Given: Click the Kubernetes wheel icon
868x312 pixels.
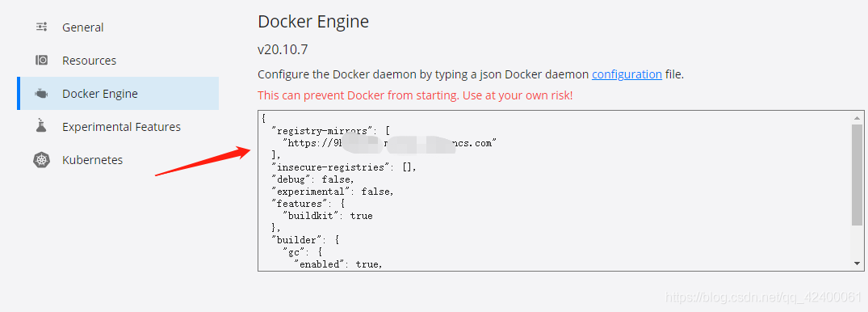Looking at the screenshot, I should 41,159.
